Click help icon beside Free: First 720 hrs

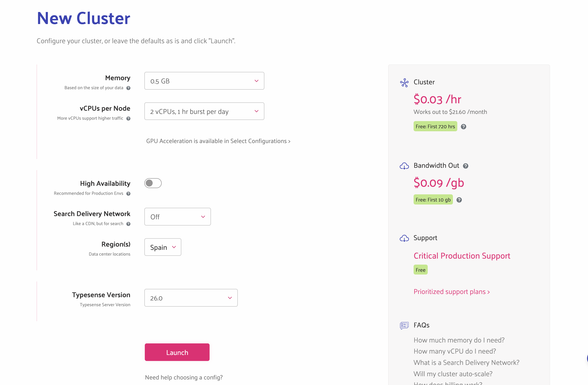(x=464, y=127)
